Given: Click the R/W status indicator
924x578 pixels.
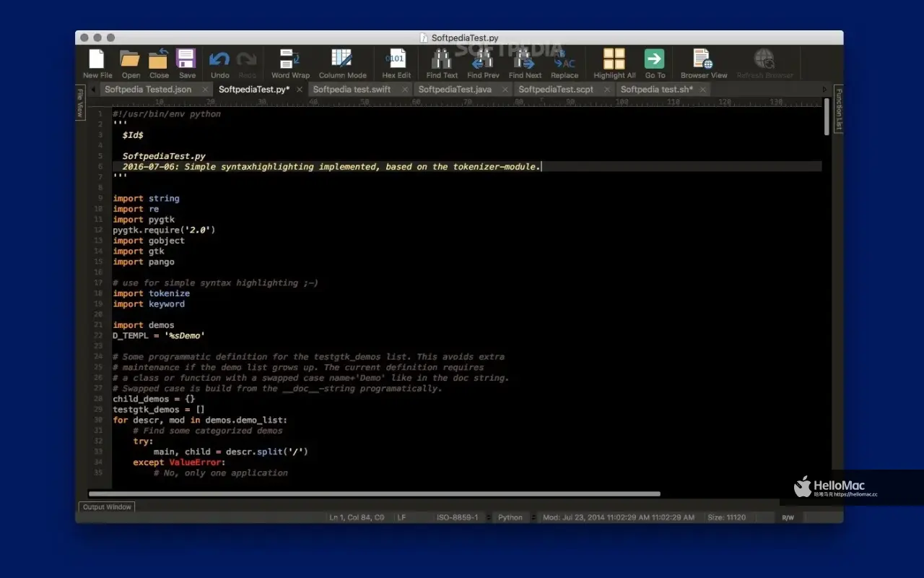Looking at the screenshot, I should point(788,517).
